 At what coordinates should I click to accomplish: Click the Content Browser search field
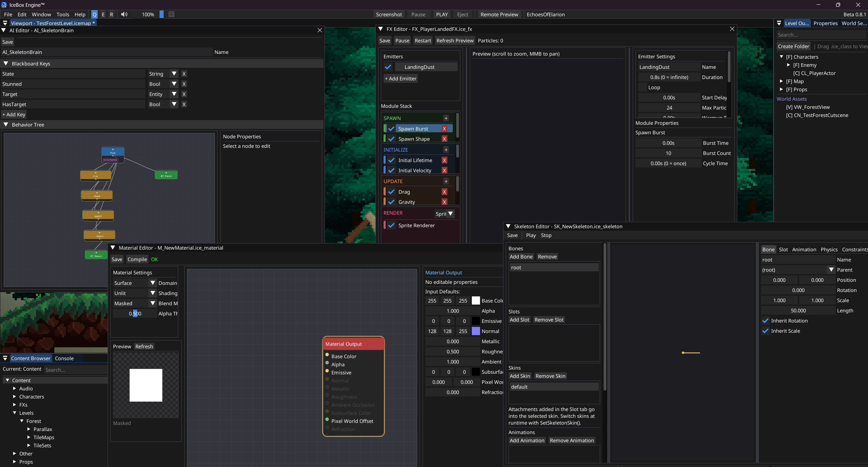[76, 370]
